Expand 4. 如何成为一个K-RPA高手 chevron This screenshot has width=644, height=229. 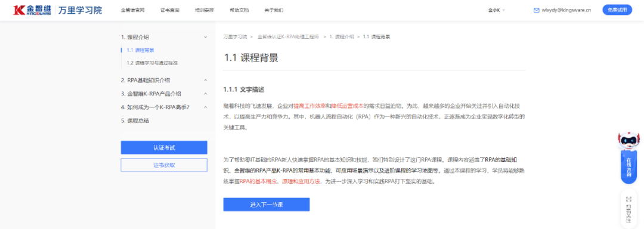tap(205, 107)
